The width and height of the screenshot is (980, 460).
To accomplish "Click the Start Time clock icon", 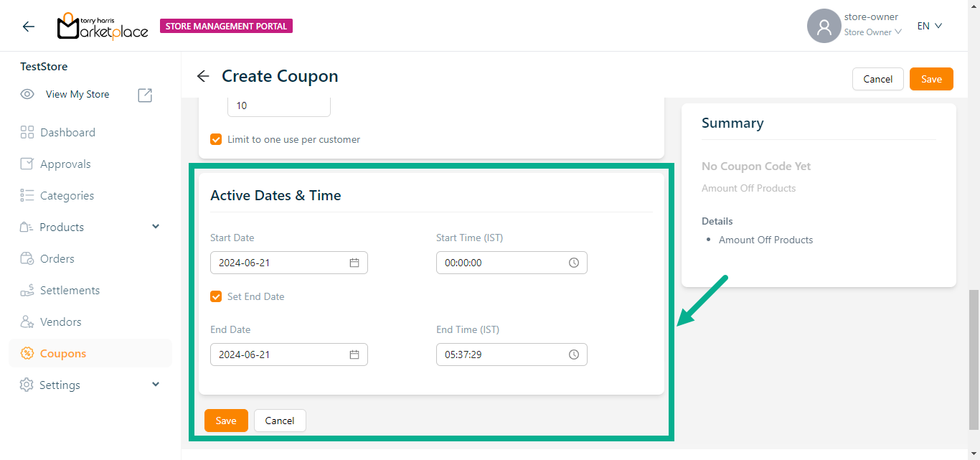I will click(574, 263).
